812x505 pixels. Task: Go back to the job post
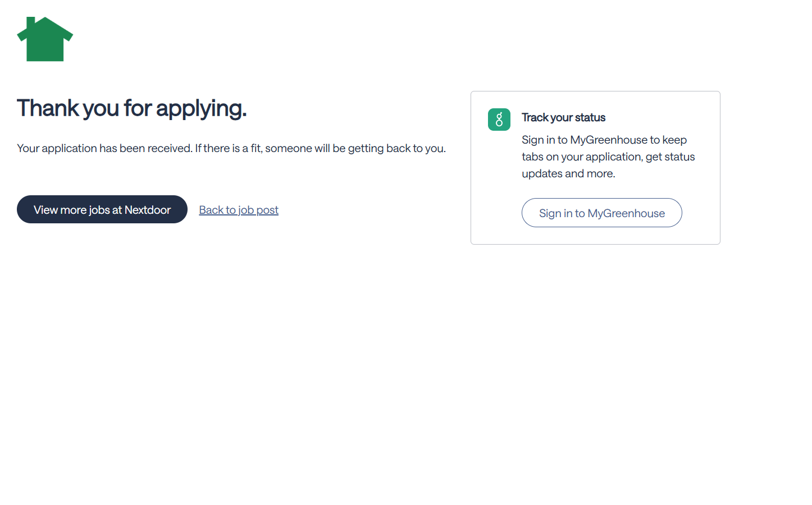coord(239,210)
